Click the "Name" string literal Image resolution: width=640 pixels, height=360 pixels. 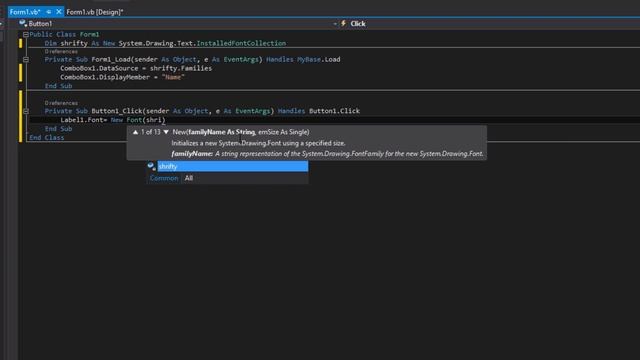coord(173,77)
